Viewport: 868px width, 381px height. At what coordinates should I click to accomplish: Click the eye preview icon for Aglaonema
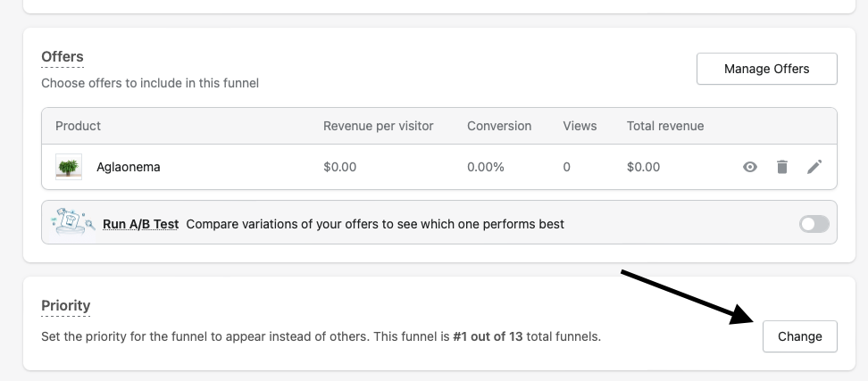pyautogui.click(x=750, y=167)
